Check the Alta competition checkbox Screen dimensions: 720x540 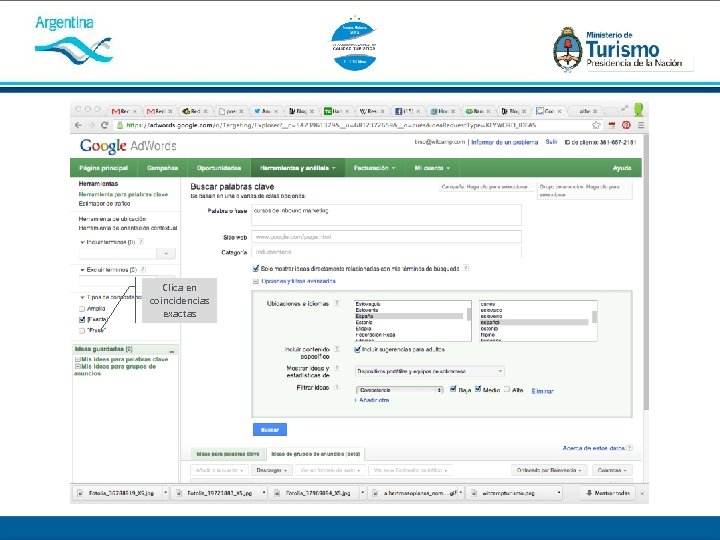coord(507,389)
